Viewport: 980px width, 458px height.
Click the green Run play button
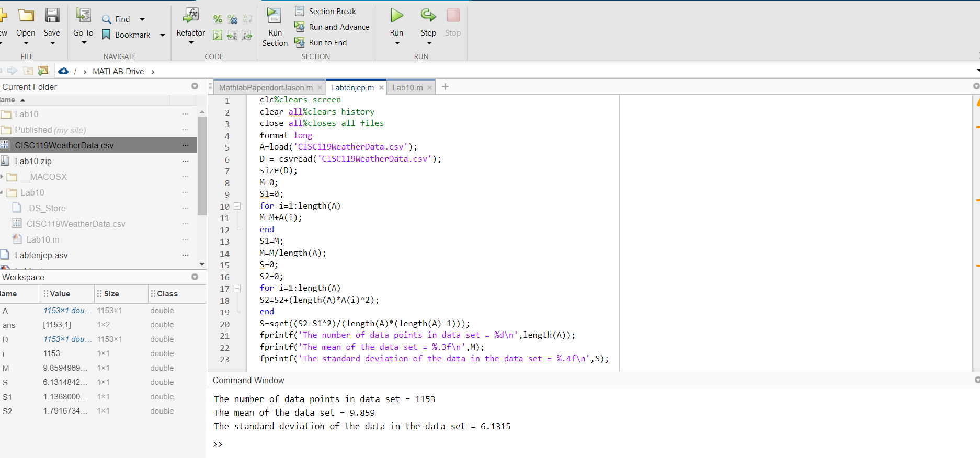pos(397,16)
